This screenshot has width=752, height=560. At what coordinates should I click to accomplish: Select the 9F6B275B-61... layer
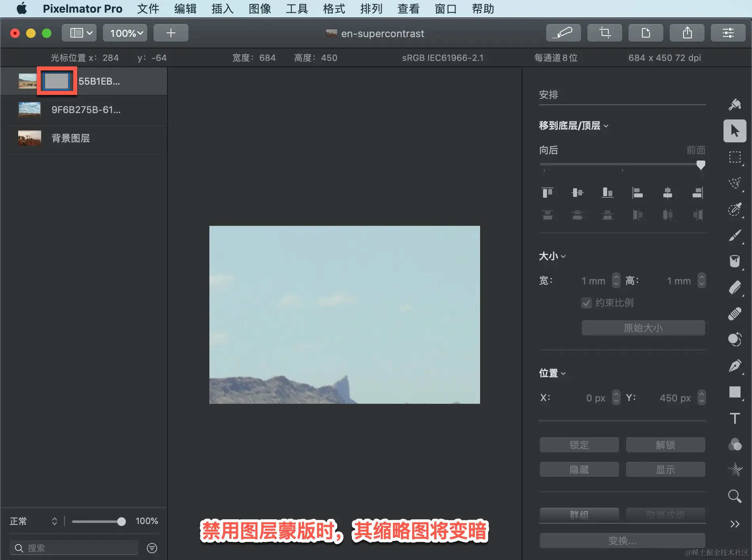[x=84, y=110]
